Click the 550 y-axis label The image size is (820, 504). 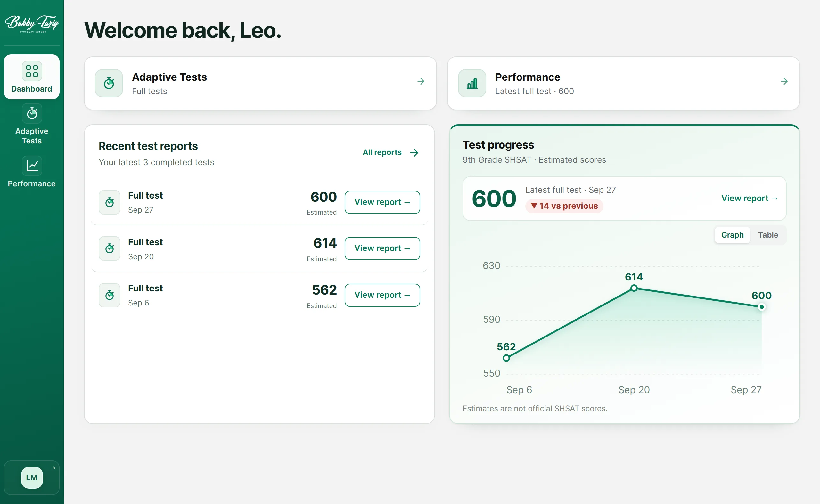(x=492, y=373)
